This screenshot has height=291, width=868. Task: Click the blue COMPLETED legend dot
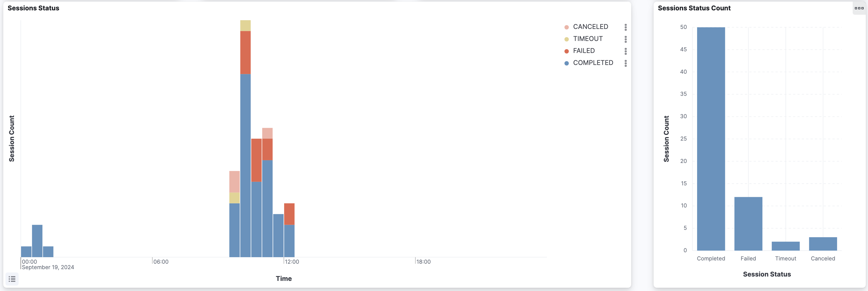pyautogui.click(x=566, y=63)
